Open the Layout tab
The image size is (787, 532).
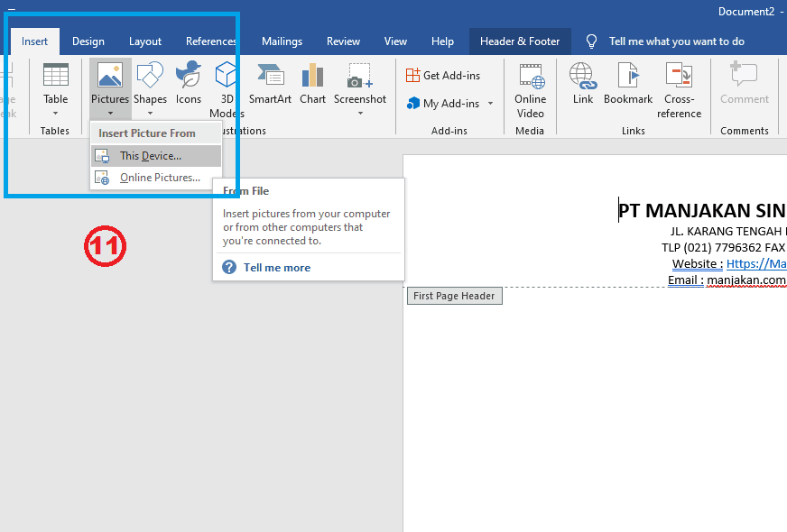(x=145, y=41)
